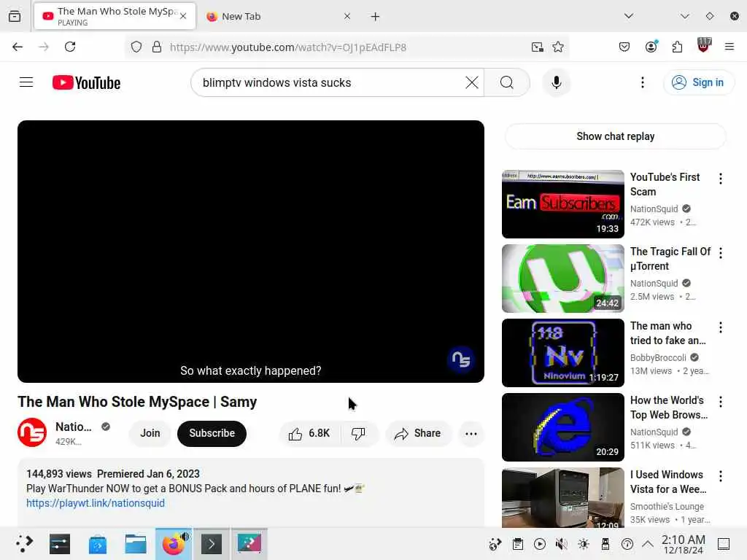Like the video with thumbs up
Image resolution: width=747 pixels, height=560 pixels.
(309, 433)
